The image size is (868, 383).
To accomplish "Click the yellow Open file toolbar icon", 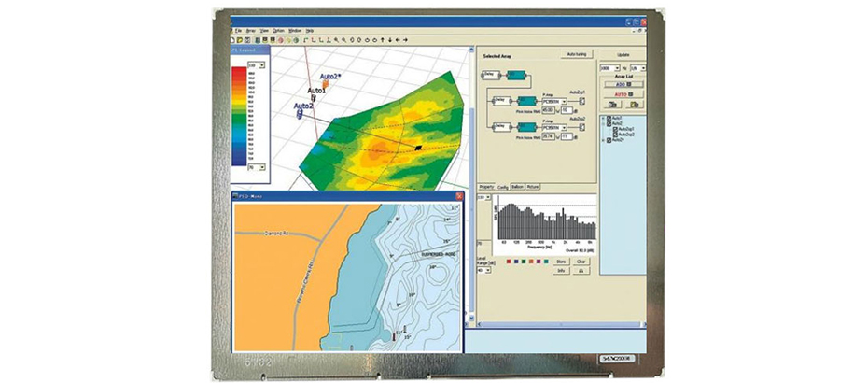I will click(240, 40).
